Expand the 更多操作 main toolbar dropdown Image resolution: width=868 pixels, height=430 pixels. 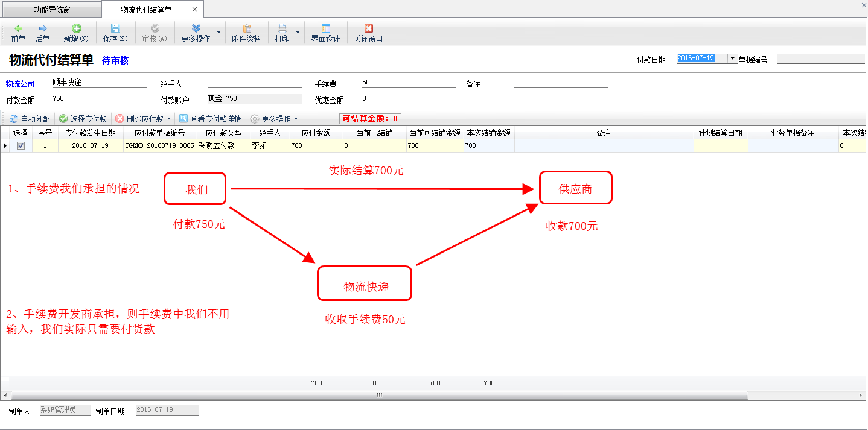pyautogui.click(x=219, y=32)
